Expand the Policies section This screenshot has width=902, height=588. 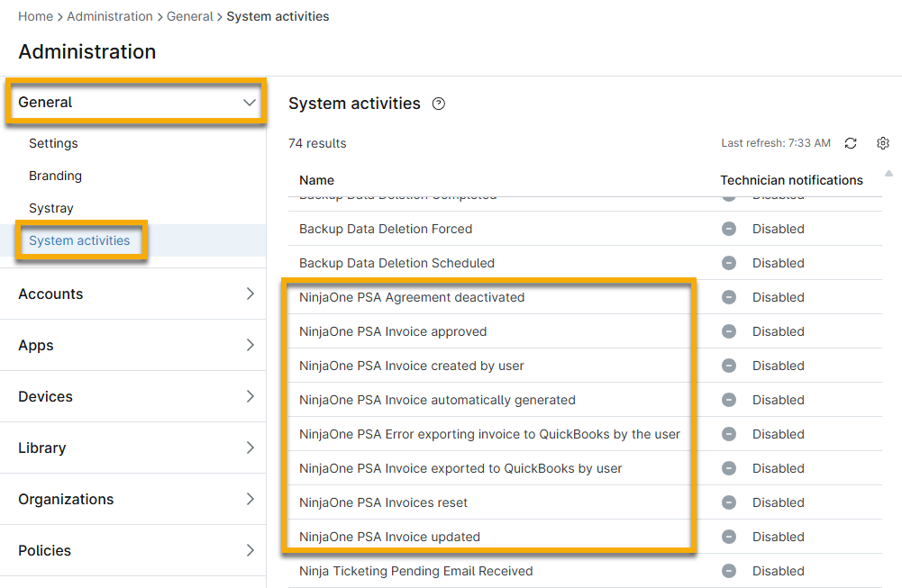click(250, 550)
